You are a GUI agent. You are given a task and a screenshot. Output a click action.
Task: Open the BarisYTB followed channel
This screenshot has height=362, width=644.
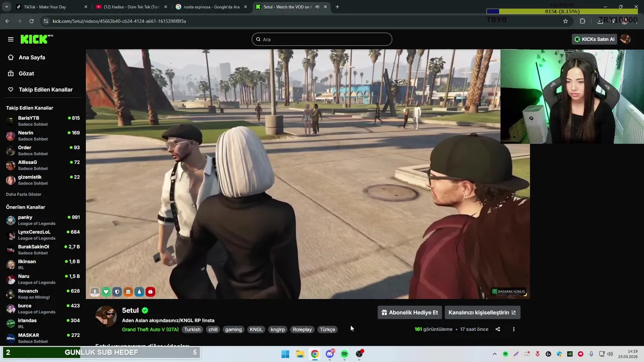point(43,121)
